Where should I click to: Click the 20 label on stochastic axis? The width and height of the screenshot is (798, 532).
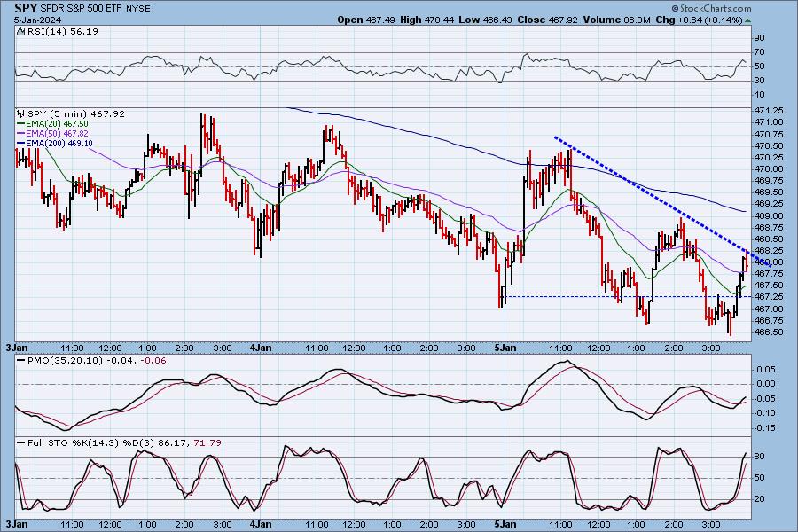pos(759,499)
